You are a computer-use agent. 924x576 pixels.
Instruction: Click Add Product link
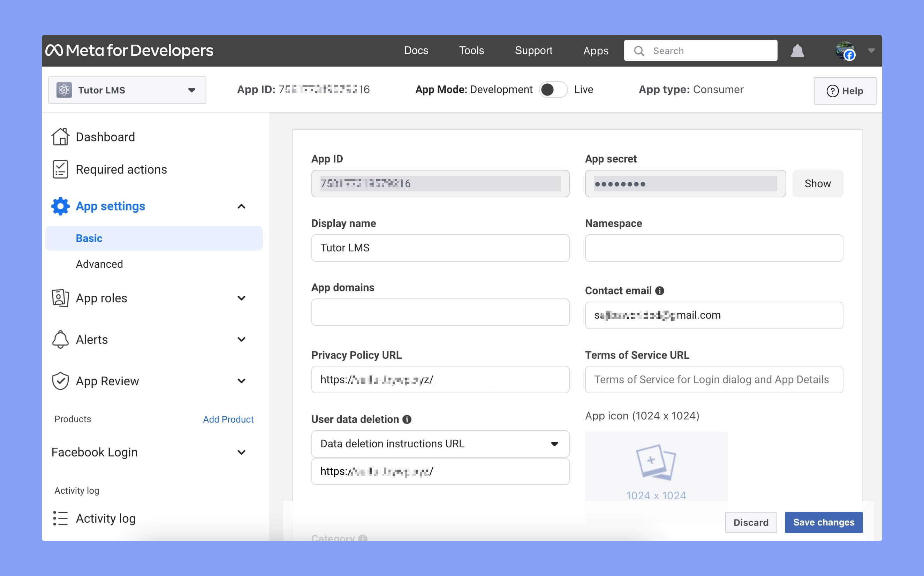point(228,419)
